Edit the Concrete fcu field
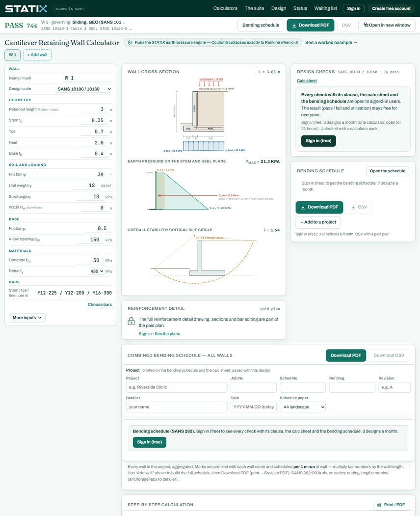The width and height of the screenshot is (420, 516). [89, 260]
